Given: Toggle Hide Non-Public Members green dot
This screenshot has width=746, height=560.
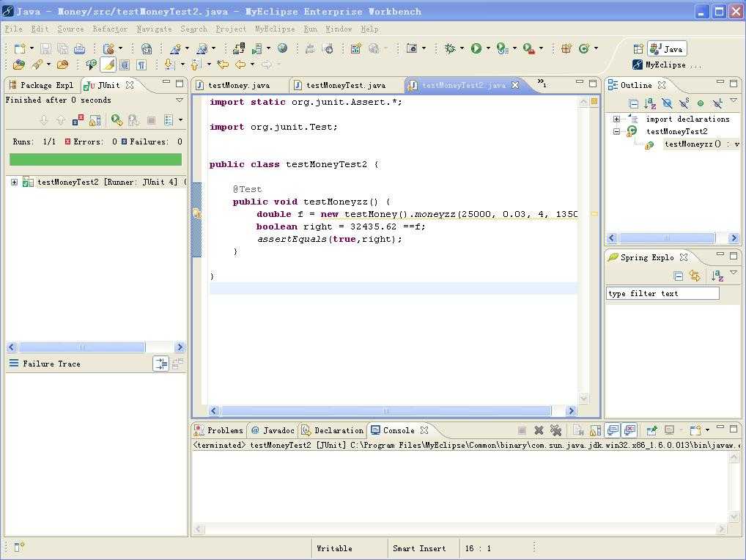Looking at the screenshot, I should point(701,103).
